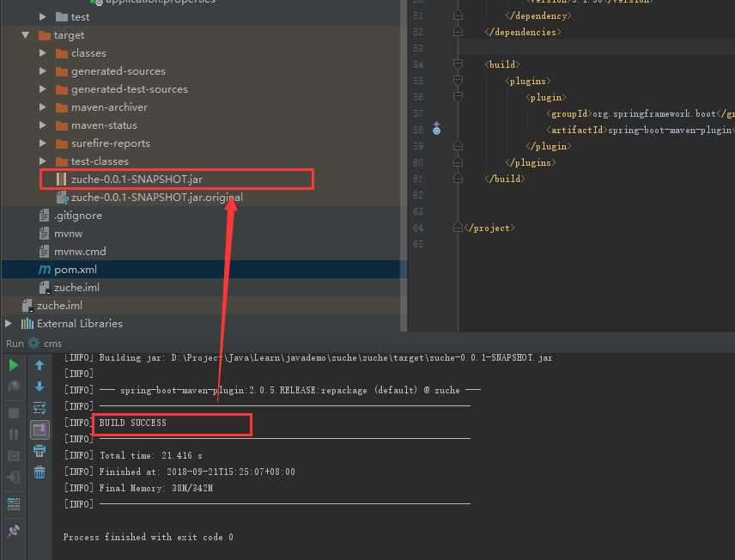Click the surefire-reports folder icon
Viewport: 735px width, 560px height.
(x=62, y=143)
